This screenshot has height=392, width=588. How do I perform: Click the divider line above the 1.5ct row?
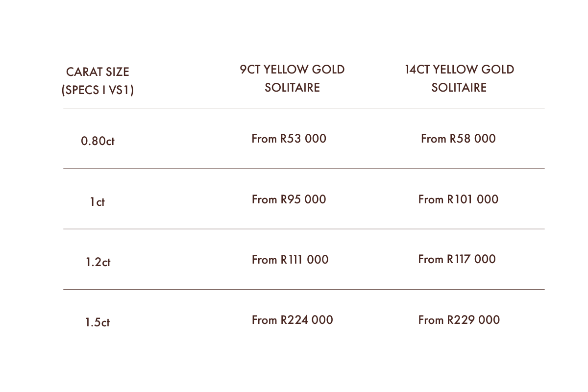click(x=304, y=289)
